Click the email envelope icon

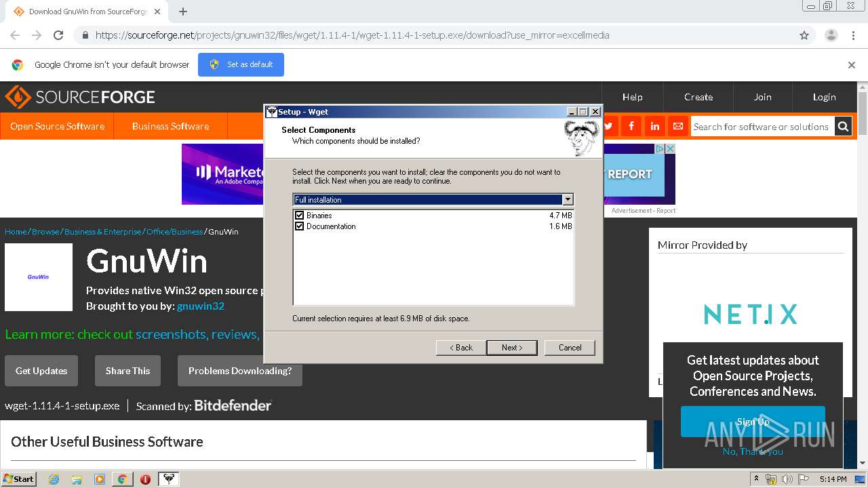(677, 126)
